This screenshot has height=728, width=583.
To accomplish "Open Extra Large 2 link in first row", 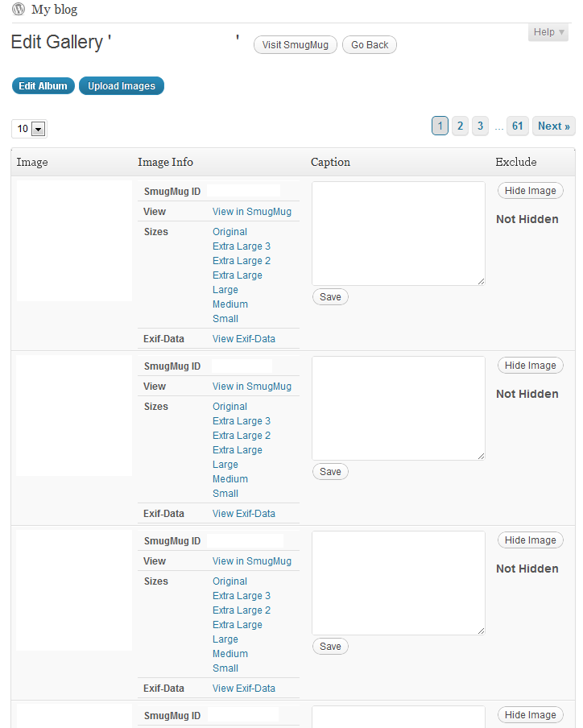I will tap(242, 260).
